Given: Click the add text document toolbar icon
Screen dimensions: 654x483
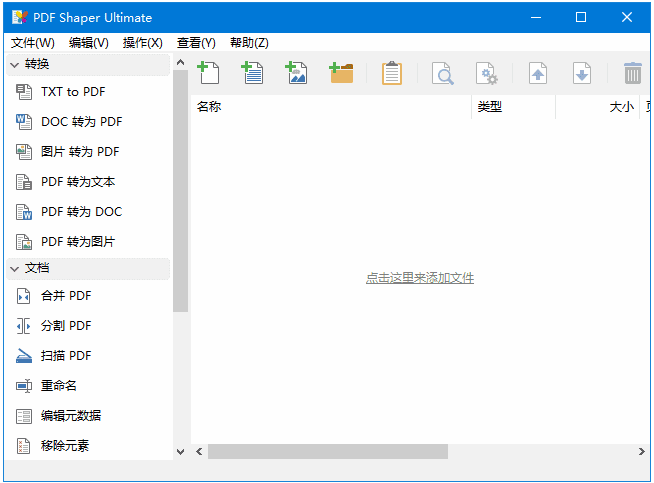Looking at the screenshot, I should point(252,73).
